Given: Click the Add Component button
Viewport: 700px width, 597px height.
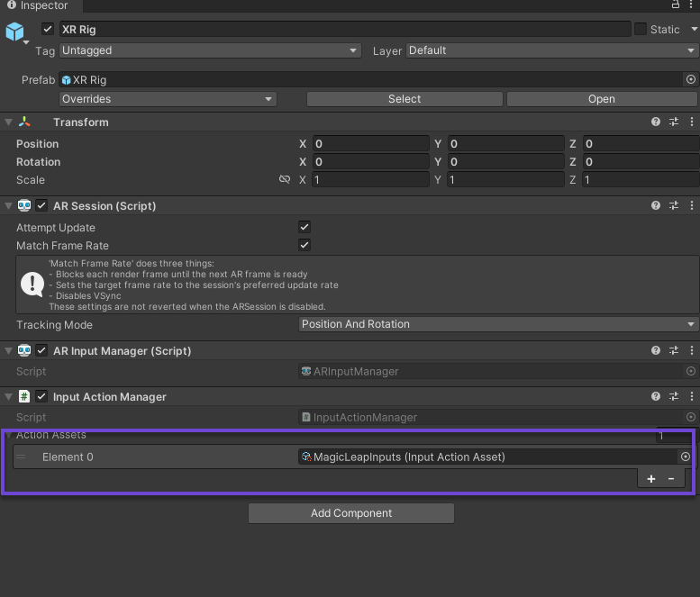Looking at the screenshot, I should coord(350,513).
